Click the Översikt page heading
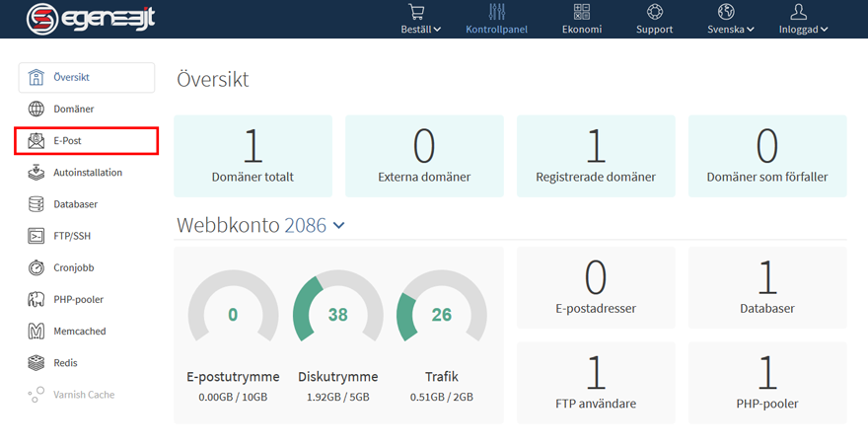The image size is (868, 447). [213, 79]
